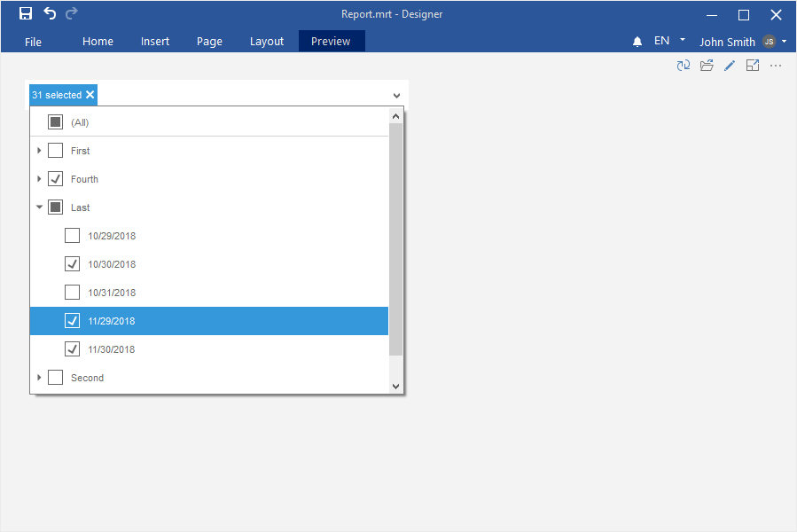The width and height of the screenshot is (797, 532).
Task: Check the 10/29/2018 checkbox
Action: tap(73, 236)
